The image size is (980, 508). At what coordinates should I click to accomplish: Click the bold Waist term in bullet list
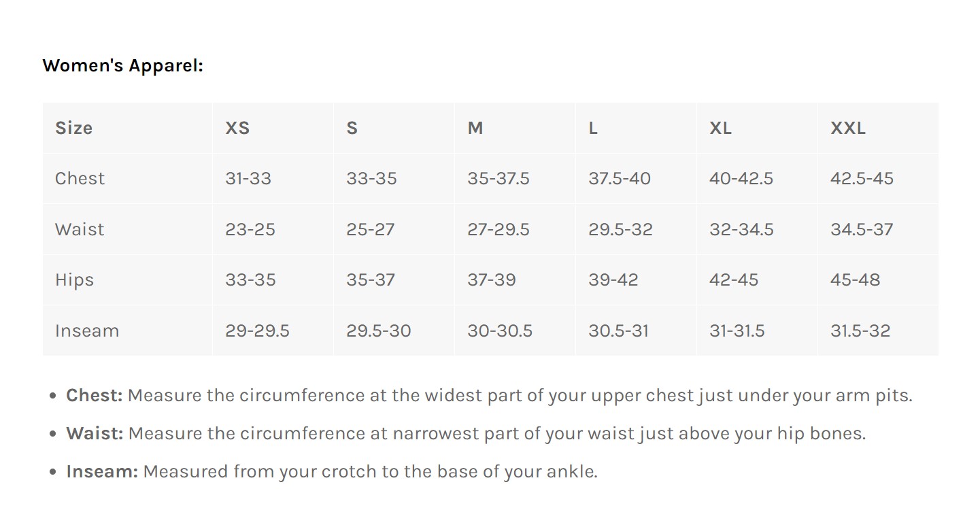95,434
